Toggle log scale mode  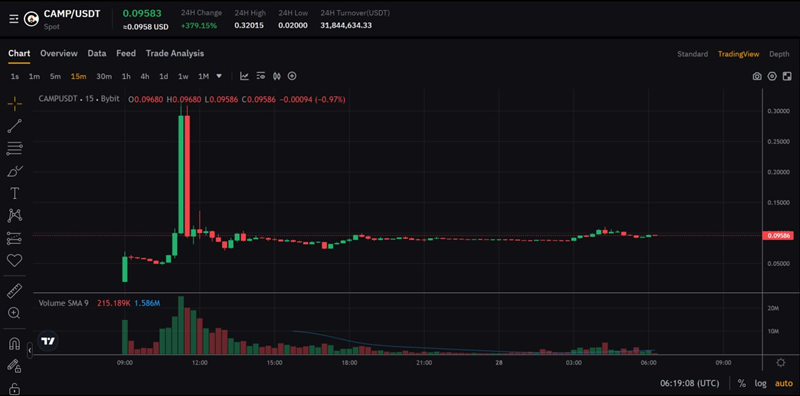point(761,383)
